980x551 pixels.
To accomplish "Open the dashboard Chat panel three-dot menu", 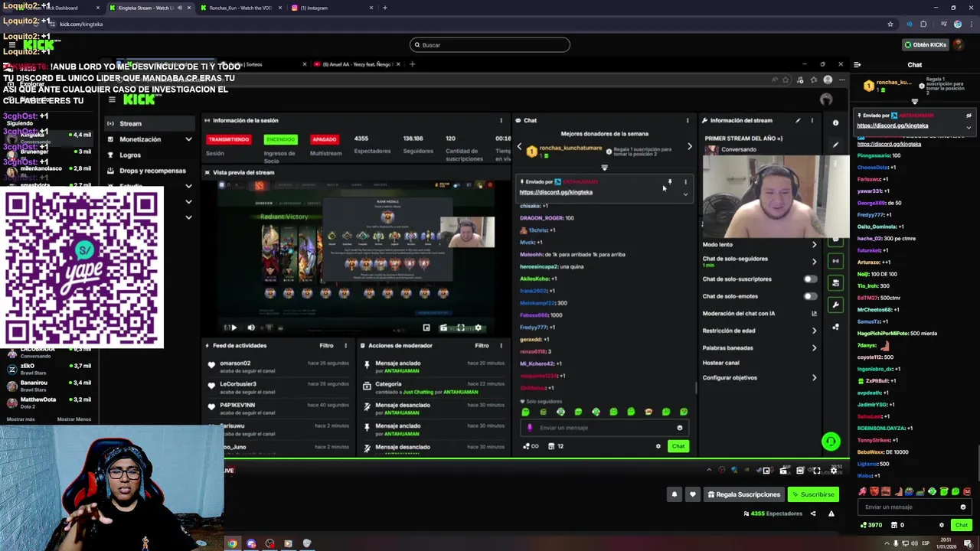I will click(687, 120).
